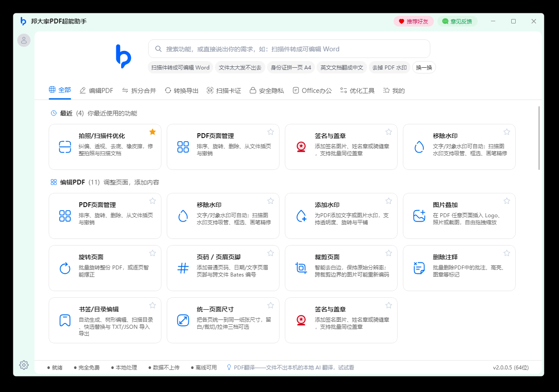Click the 书签/目录编辑 bookmark icon

click(x=65, y=320)
